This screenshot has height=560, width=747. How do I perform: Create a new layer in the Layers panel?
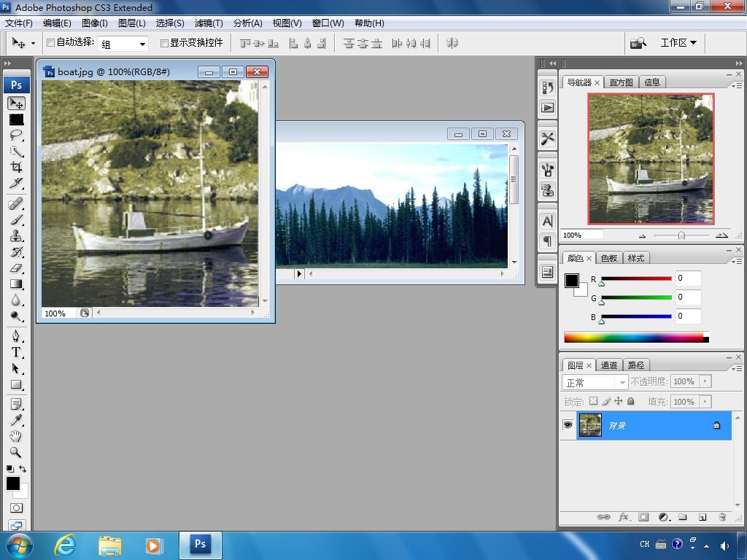[x=703, y=517]
